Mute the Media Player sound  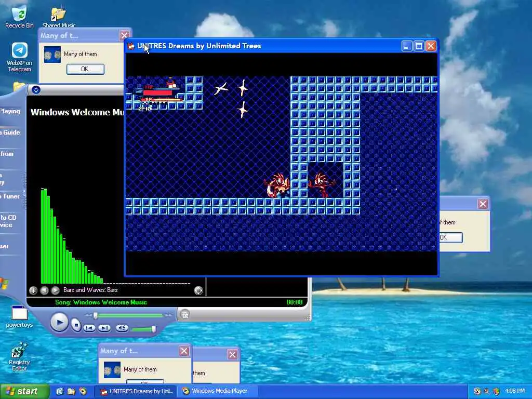click(122, 328)
